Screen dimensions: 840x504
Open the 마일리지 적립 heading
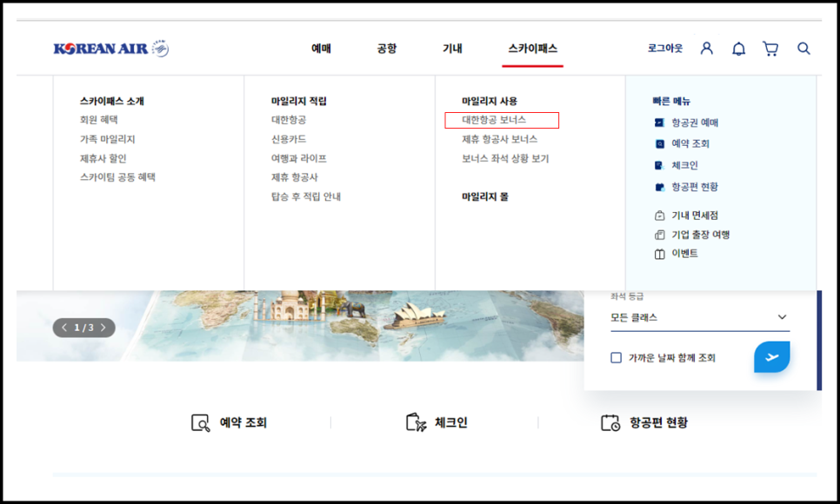299,101
